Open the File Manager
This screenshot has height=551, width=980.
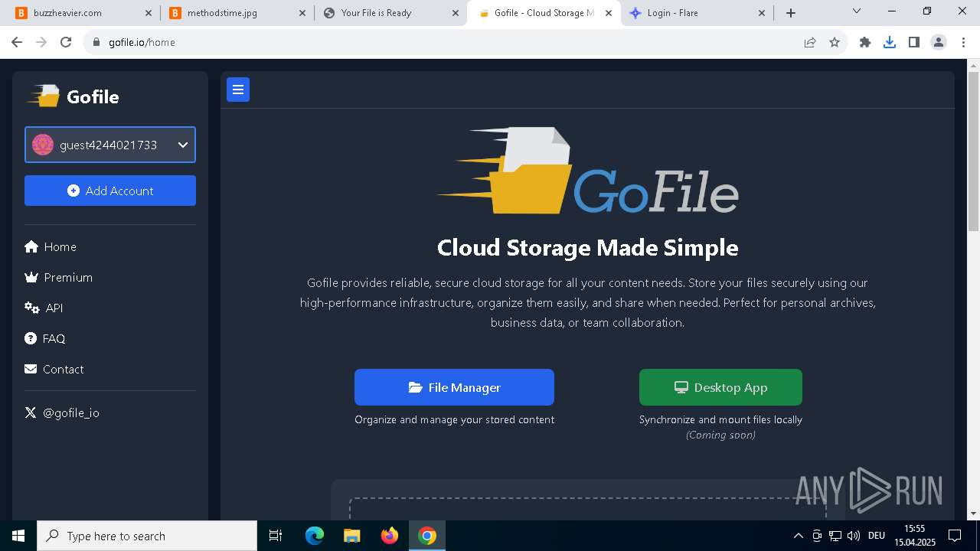pos(454,387)
